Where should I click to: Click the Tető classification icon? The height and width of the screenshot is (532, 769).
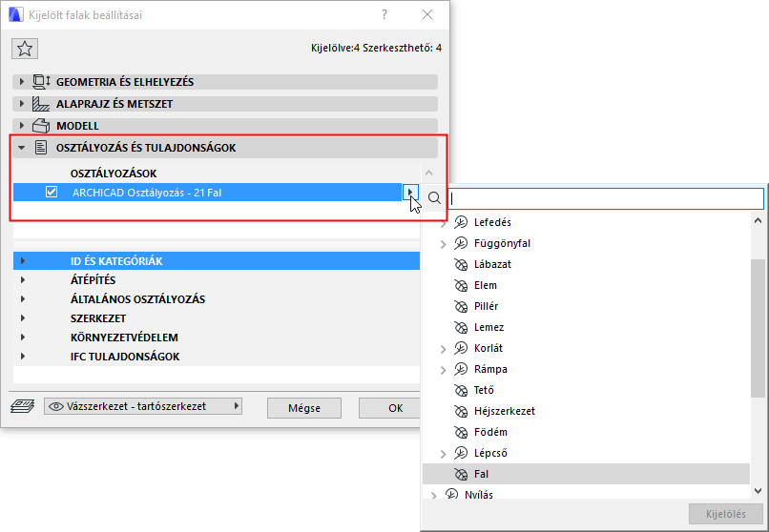tap(461, 391)
